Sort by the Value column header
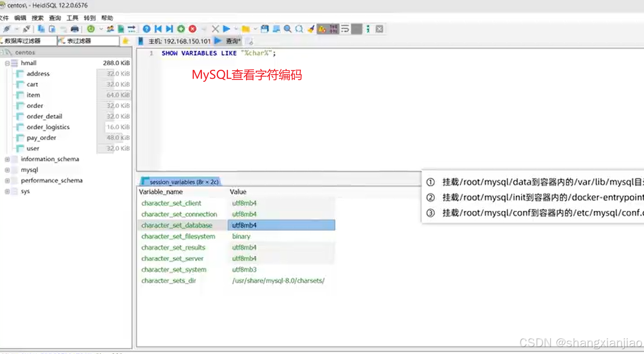Image resolution: width=644 pixels, height=354 pixels. pyautogui.click(x=238, y=192)
